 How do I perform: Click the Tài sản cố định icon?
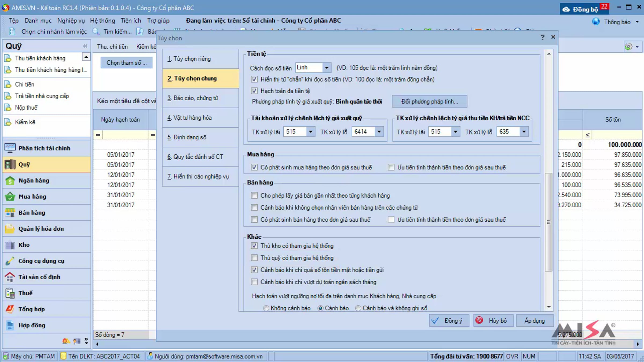(10, 277)
